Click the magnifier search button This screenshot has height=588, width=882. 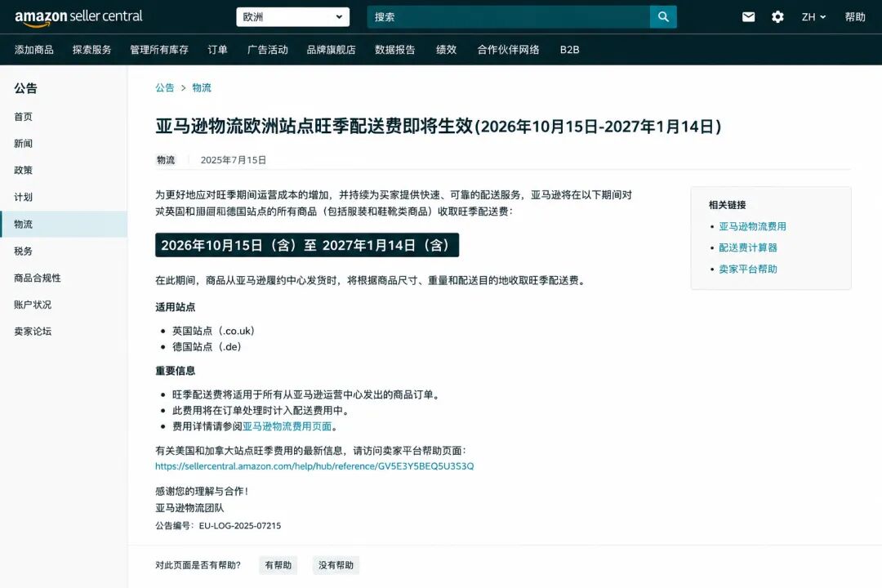coord(663,17)
